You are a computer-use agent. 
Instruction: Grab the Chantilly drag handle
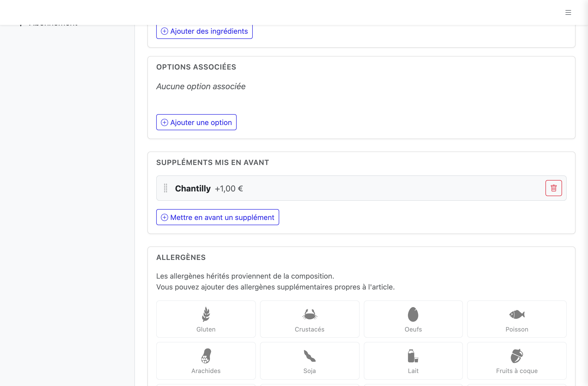pyautogui.click(x=166, y=188)
